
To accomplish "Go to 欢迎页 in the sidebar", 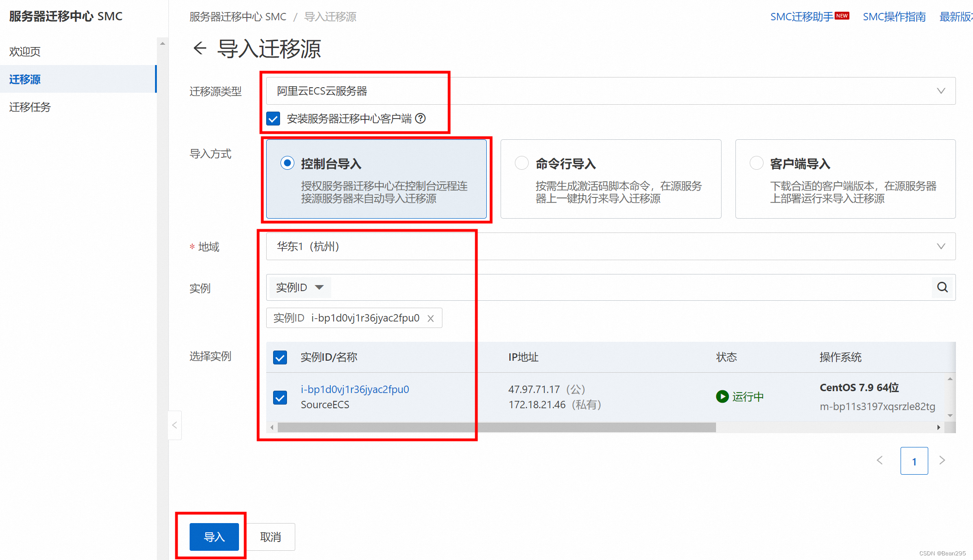I will (25, 51).
